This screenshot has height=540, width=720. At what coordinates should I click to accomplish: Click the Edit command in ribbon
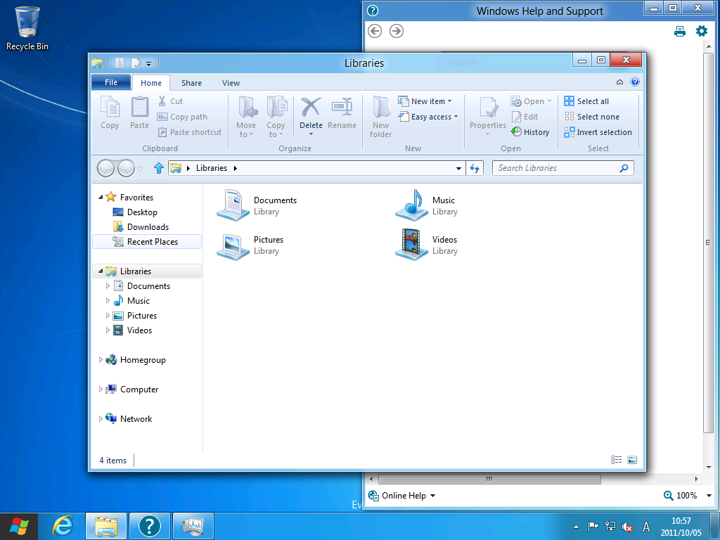click(524, 117)
